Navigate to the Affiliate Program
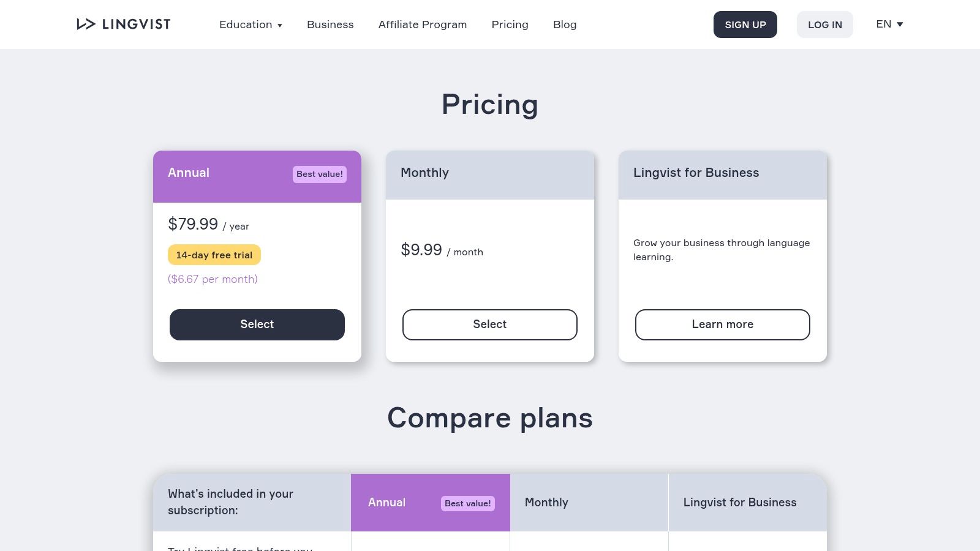 tap(423, 24)
